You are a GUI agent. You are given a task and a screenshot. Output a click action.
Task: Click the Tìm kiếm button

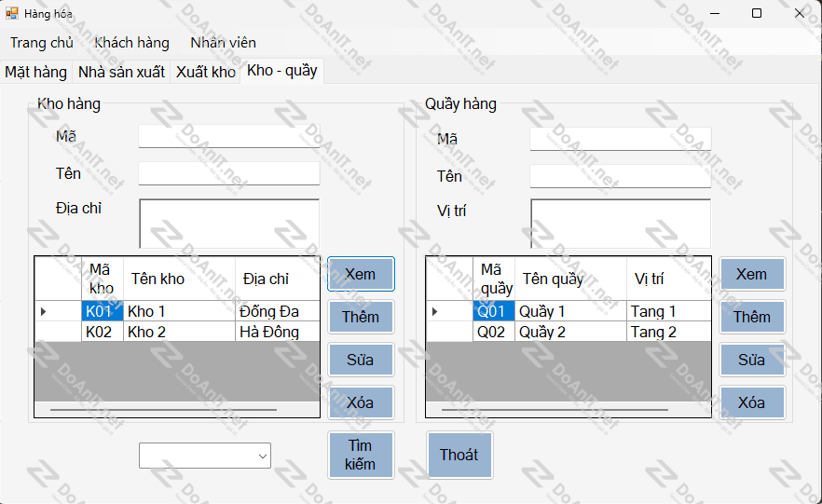pos(361,455)
